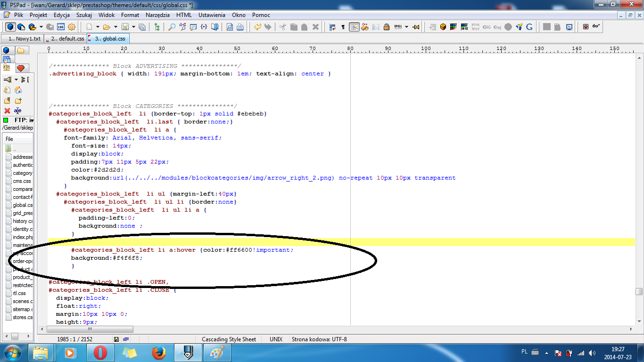Click the padlock read-only icon

[387, 27]
